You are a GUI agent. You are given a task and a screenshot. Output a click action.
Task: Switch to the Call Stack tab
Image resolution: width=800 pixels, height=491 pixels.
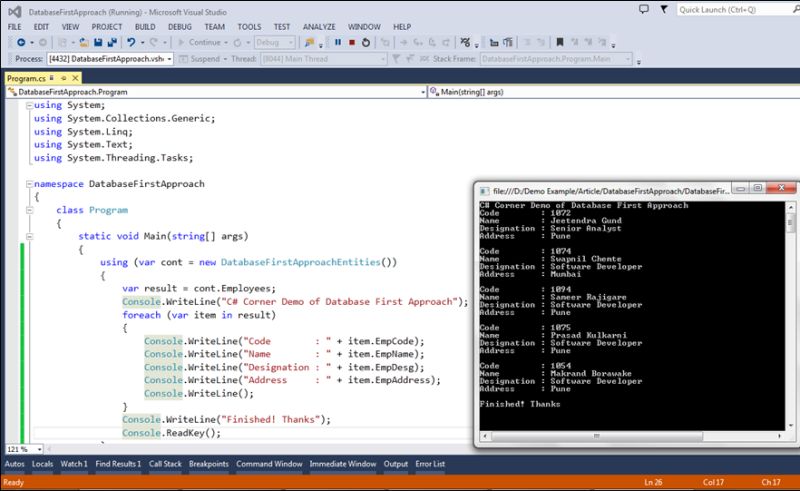click(x=165, y=464)
